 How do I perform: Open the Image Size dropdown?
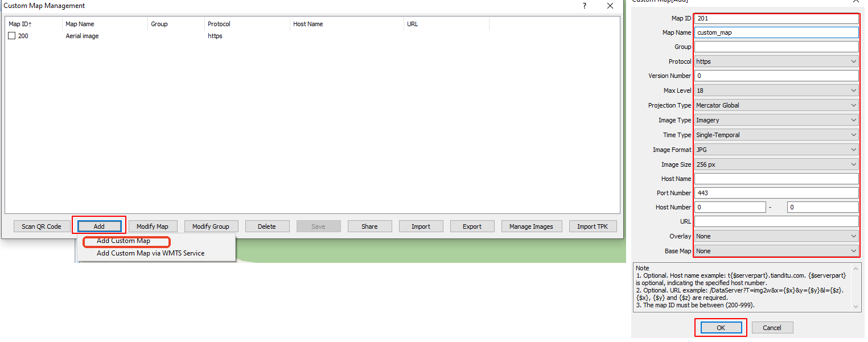(x=776, y=164)
